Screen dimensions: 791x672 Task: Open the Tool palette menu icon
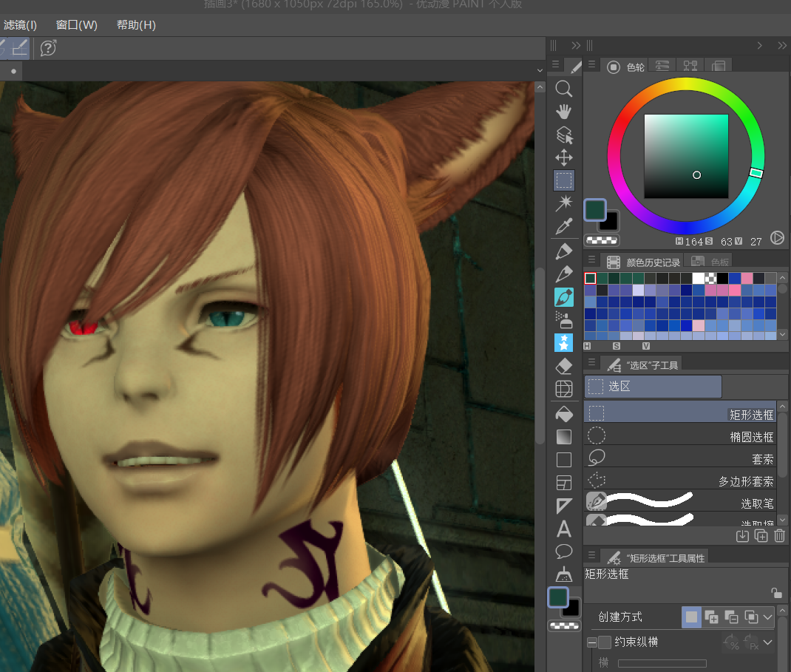555,64
